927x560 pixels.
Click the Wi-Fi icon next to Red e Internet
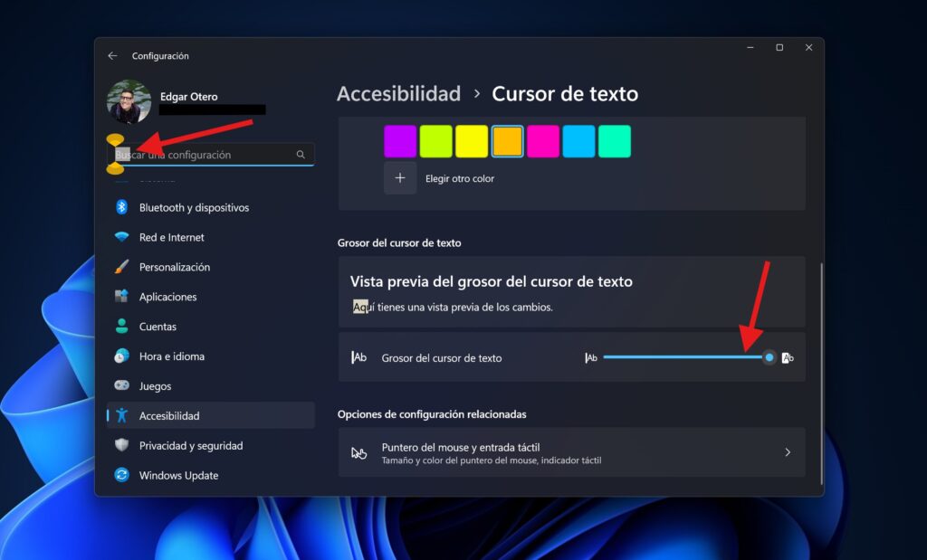click(x=122, y=237)
